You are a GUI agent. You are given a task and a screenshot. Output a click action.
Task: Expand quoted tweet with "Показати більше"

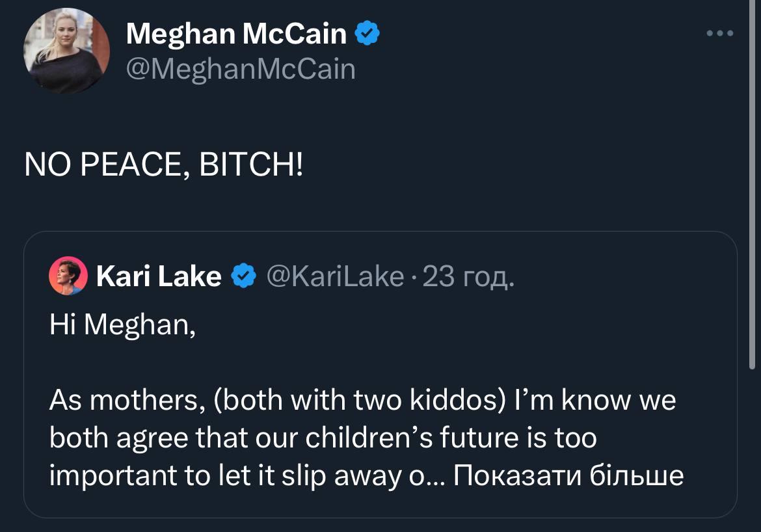568,476
